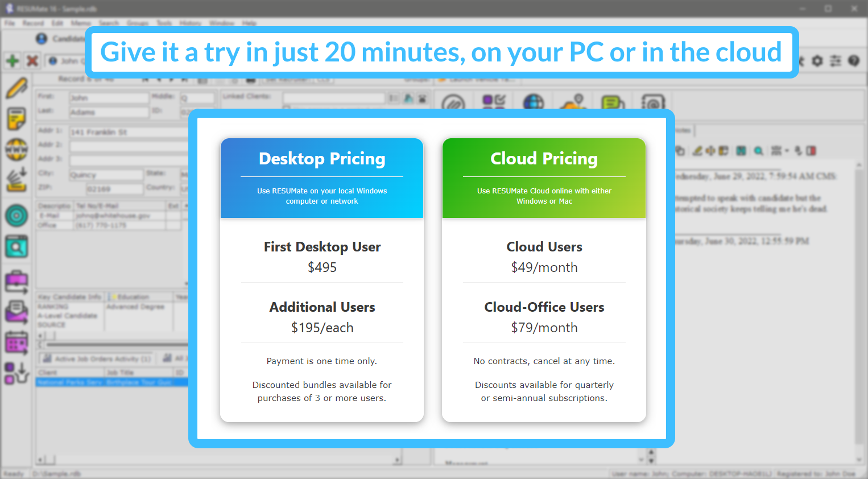The height and width of the screenshot is (479, 868).
Task: Open the purple calendar icon in sidebar
Action: click(x=16, y=342)
